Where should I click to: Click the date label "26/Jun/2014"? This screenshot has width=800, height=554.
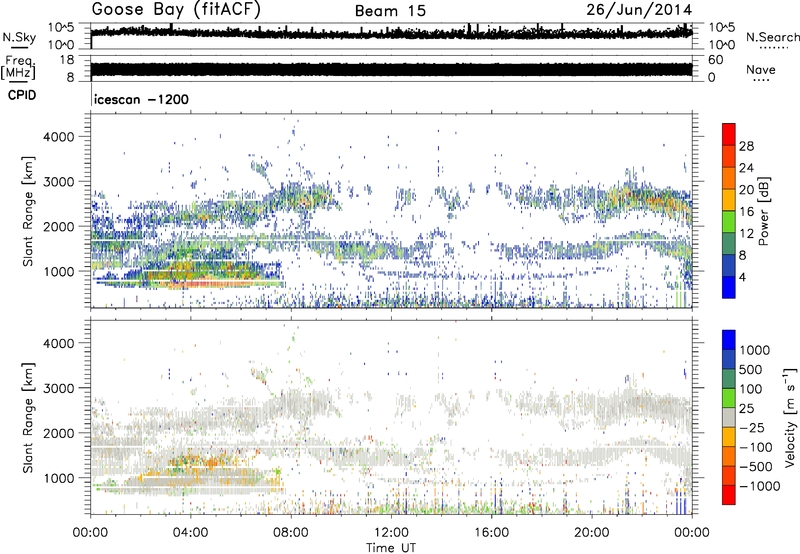(639, 10)
